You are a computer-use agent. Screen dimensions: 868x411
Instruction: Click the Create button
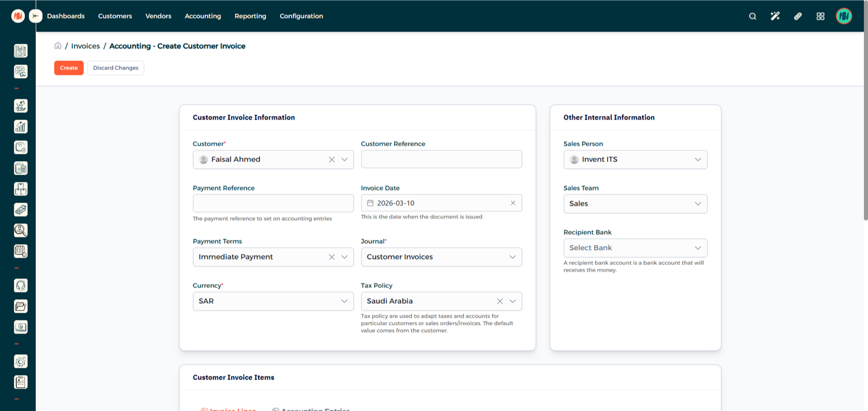point(69,68)
